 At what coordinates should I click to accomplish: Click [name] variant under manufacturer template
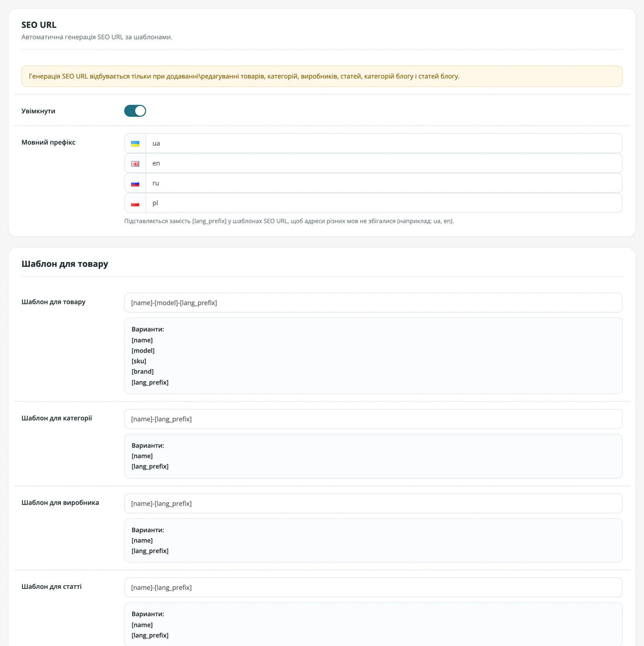click(x=142, y=541)
